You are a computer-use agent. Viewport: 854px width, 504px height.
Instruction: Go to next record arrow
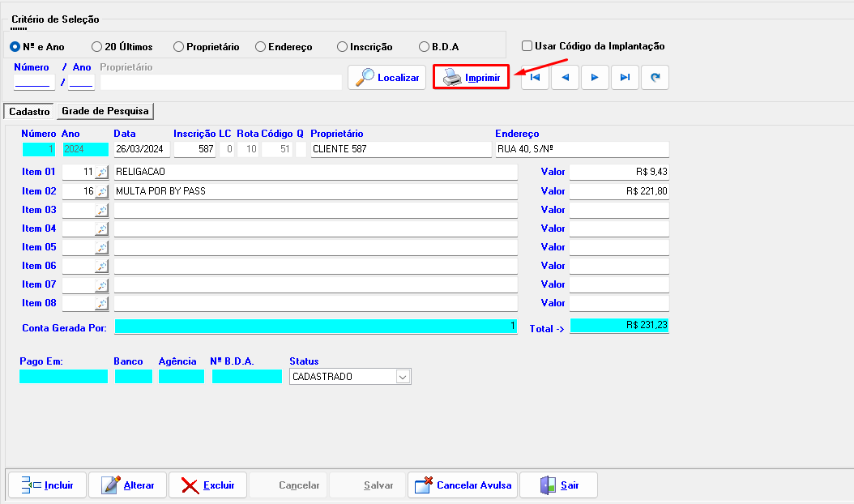tap(595, 78)
